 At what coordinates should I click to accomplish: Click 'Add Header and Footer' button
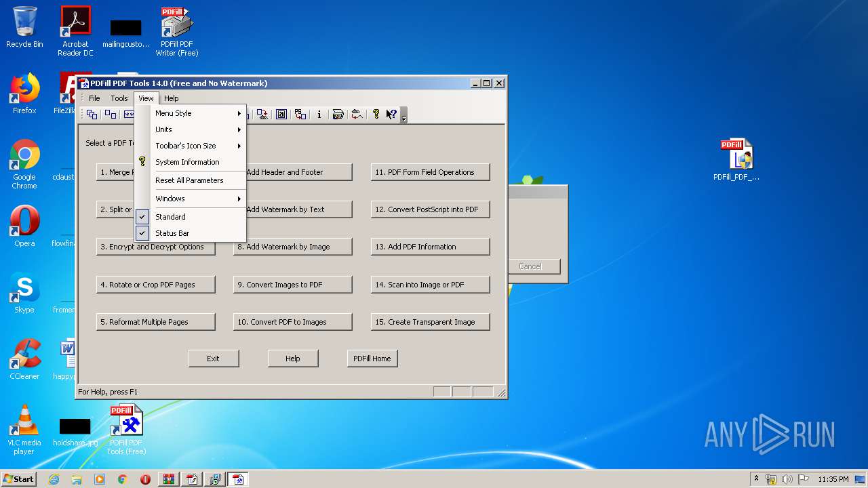tap(298, 172)
